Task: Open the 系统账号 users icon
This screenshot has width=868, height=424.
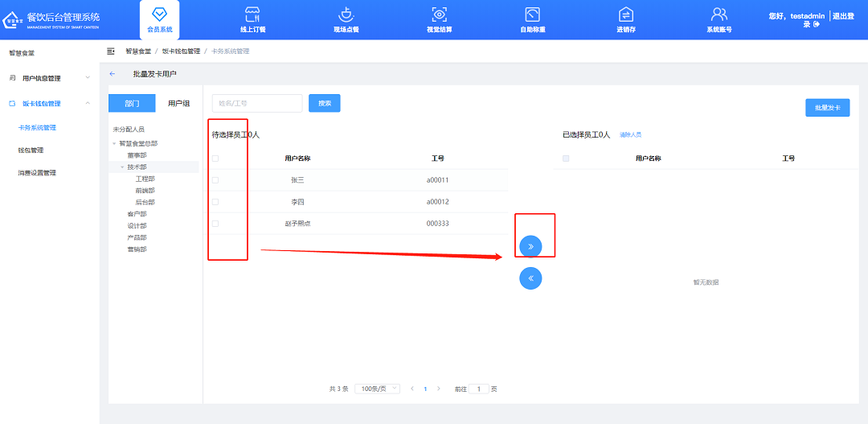Action: point(719,14)
